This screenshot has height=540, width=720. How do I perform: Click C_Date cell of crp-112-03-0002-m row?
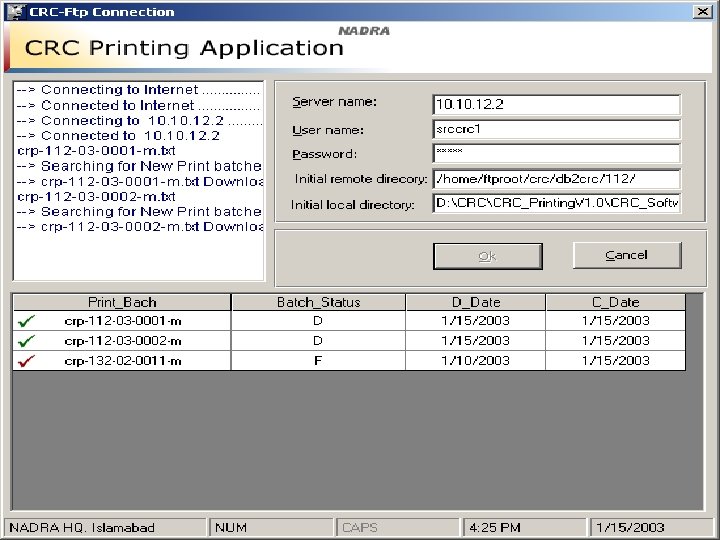click(615, 341)
